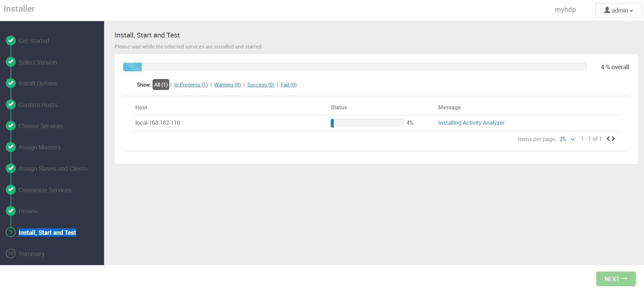Click the Select Version checkmark icon
This screenshot has height=292, width=644.
[x=11, y=62]
